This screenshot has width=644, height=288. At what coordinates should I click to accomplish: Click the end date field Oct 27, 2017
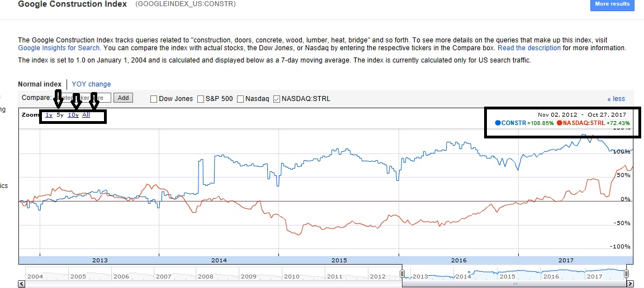point(607,115)
